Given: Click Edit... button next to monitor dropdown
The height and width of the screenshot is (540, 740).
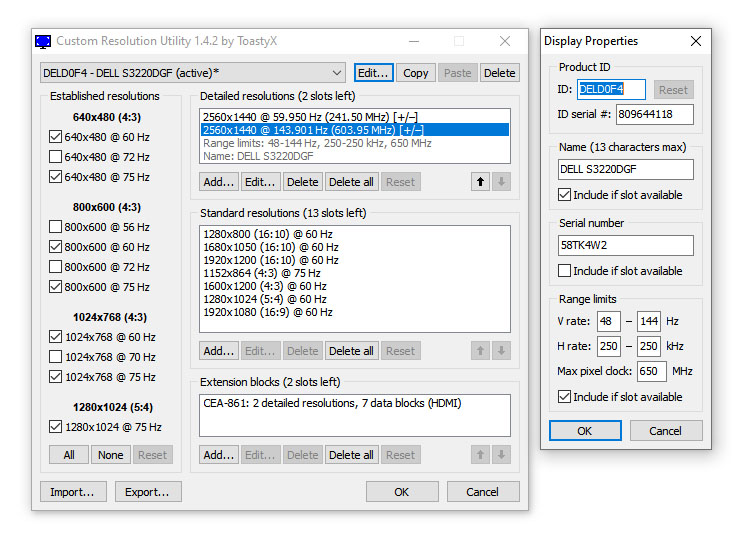Looking at the screenshot, I should [373, 73].
